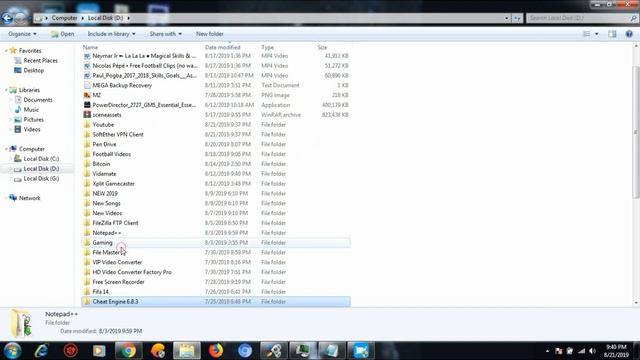Open Google Chrome from taskbar
Screen dimensions: 640x360
(x=128, y=351)
